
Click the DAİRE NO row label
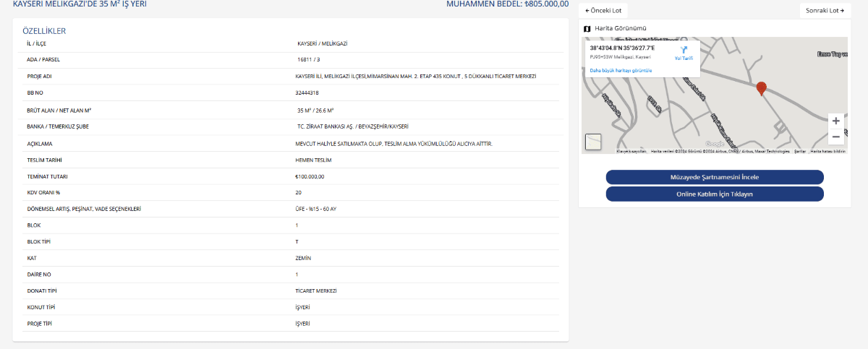[x=38, y=275]
